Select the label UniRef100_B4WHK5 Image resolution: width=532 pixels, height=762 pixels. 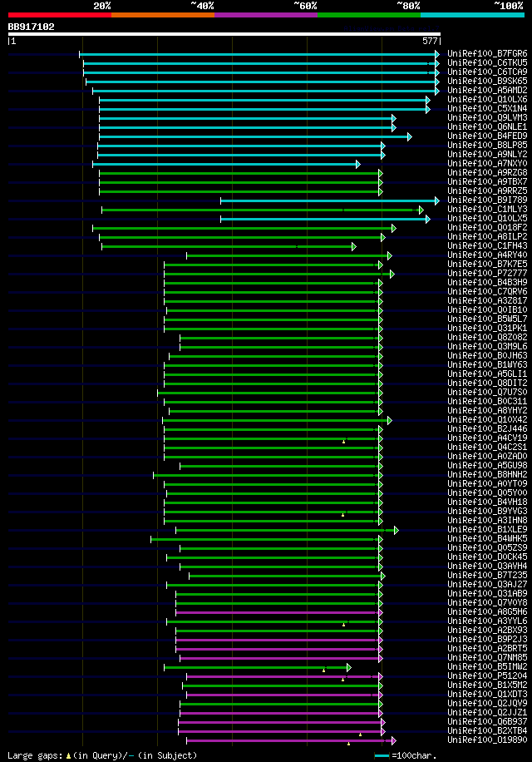point(487,538)
